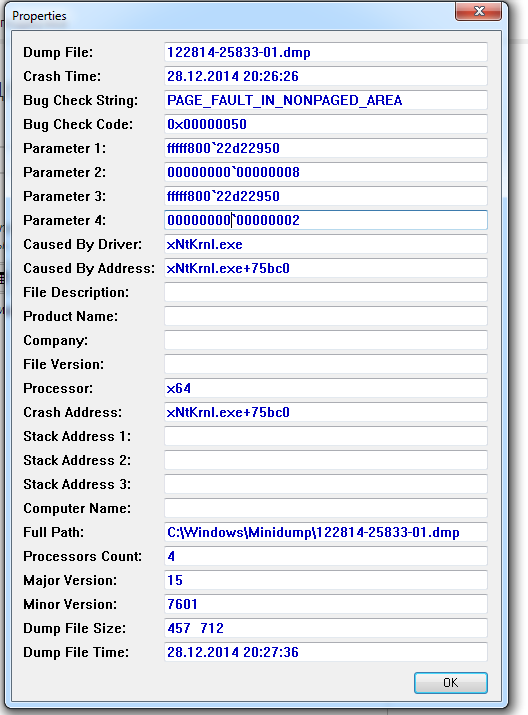
Task: Click the empty Product Name field
Action: tap(326, 316)
